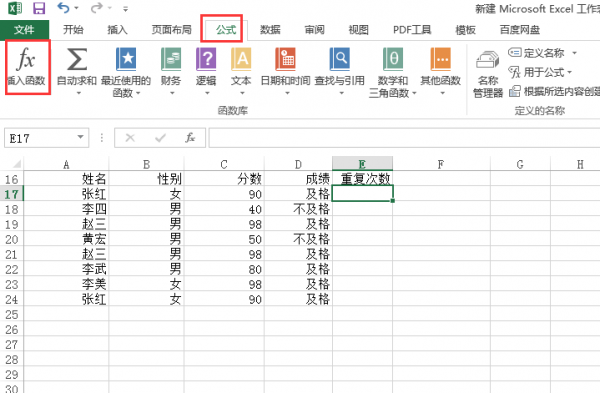The width and height of the screenshot is (600, 393).
Task: Switch to the 百度网盘 tab
Action: [520, 30]
